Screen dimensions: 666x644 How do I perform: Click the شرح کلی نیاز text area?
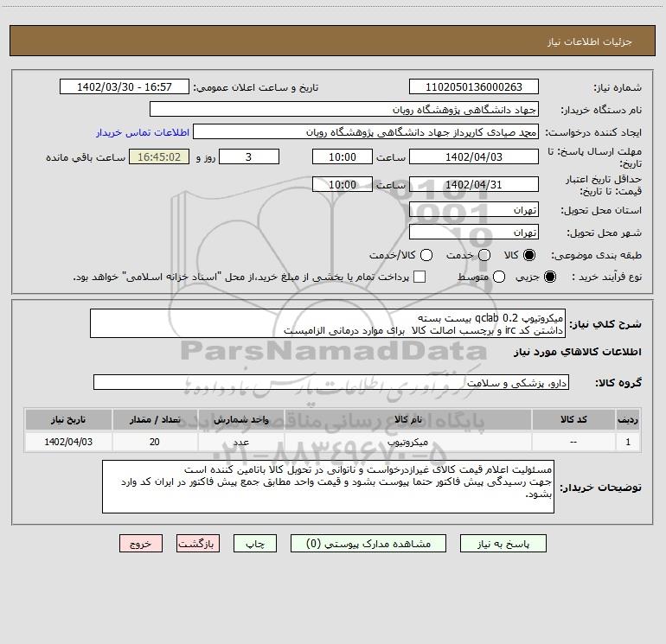pyautogui.click(x=328, y=323)
